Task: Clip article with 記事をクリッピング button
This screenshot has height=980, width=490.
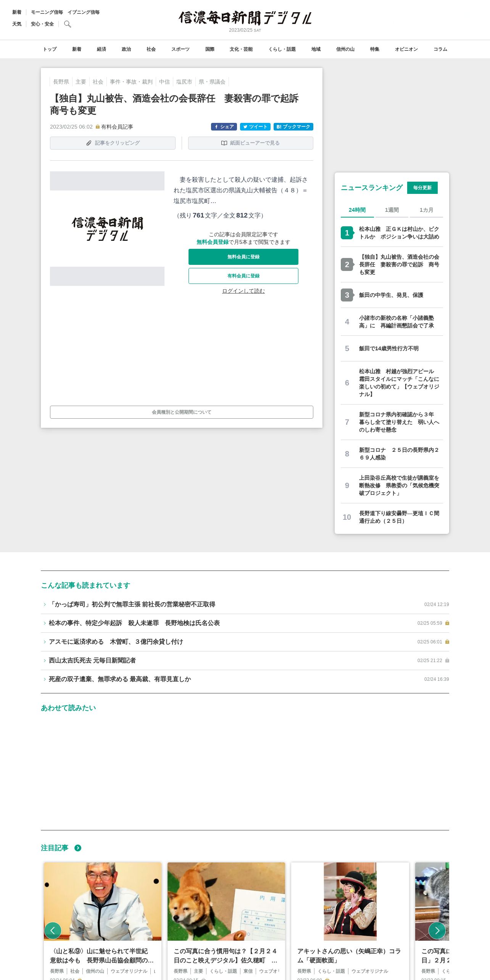Action: coord(113,143)
